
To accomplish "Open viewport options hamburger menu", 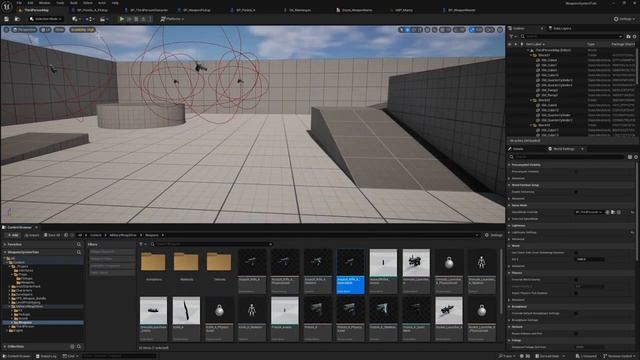I will coord(6,30).
